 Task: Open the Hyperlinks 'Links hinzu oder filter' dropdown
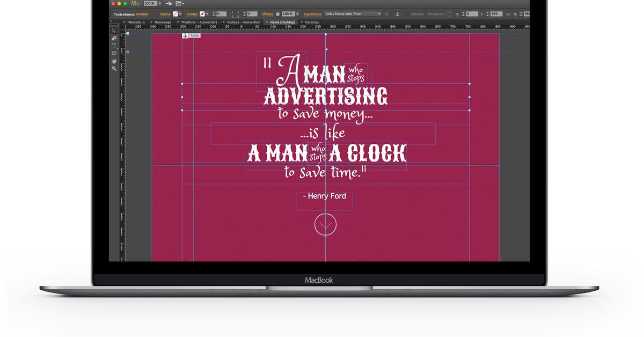click(352, 14)
